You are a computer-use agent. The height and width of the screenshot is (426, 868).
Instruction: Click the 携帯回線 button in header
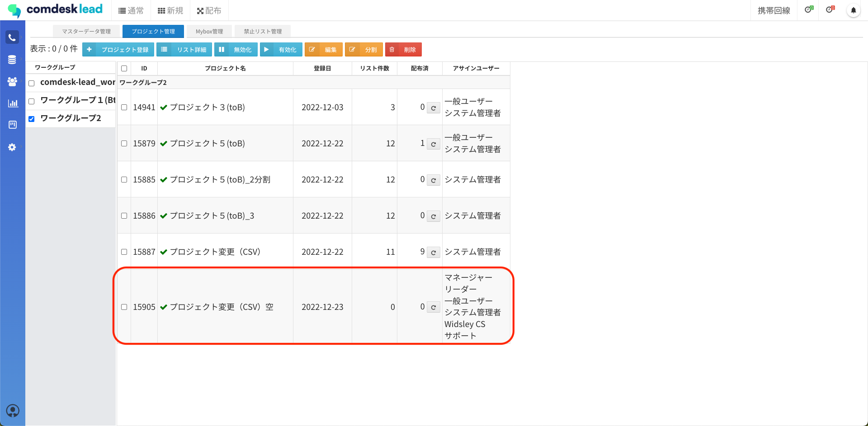tap(774, 11)
